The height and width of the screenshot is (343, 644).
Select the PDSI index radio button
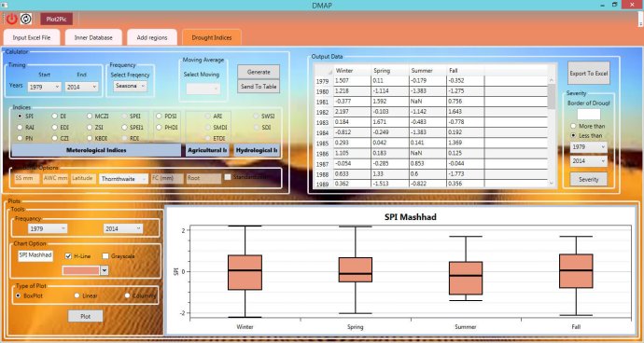tap(159, 117)
